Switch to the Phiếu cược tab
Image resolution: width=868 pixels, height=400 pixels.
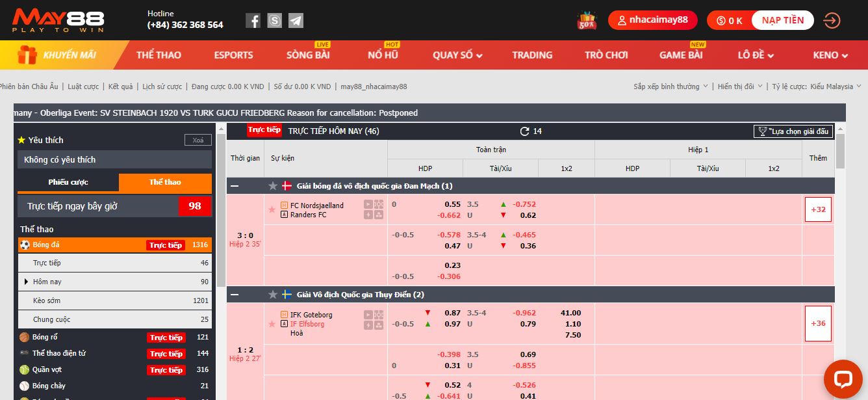click(x=68, y=182)
